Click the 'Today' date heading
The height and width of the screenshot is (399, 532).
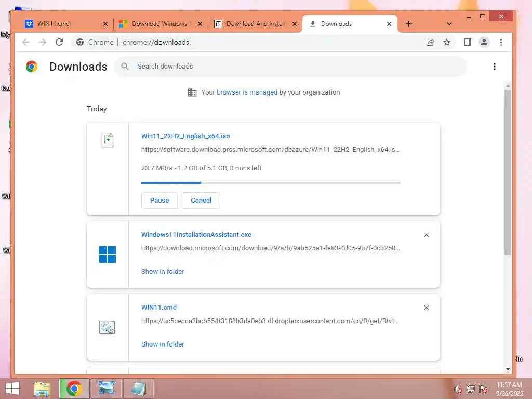pyautogui.click(x=97, y=109)
